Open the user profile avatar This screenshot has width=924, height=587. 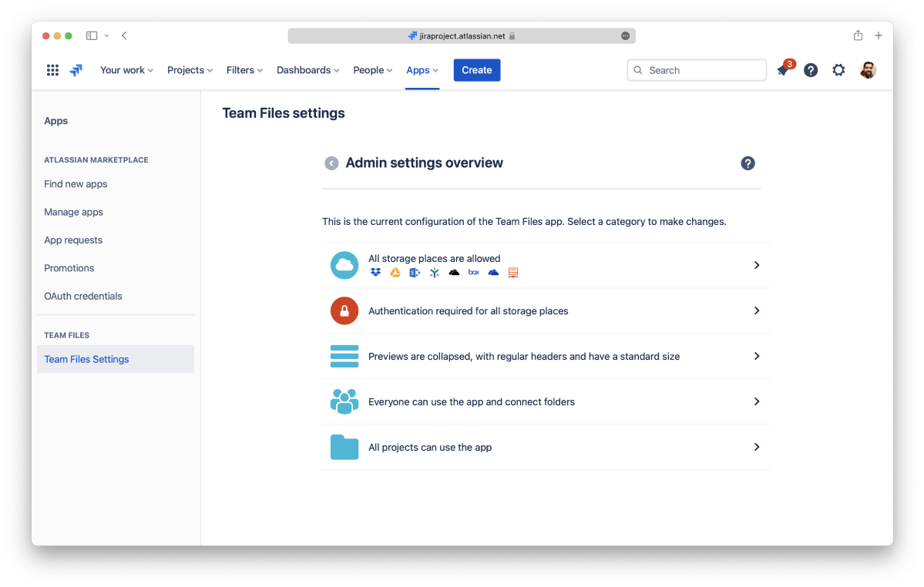point(868,70)
